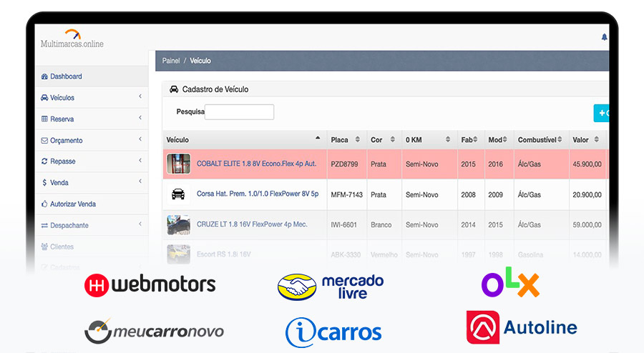Viewport: 644px width, 353px height.
Task: Click the COBALT ELITE row thumbnail
Action: point(179,164)
